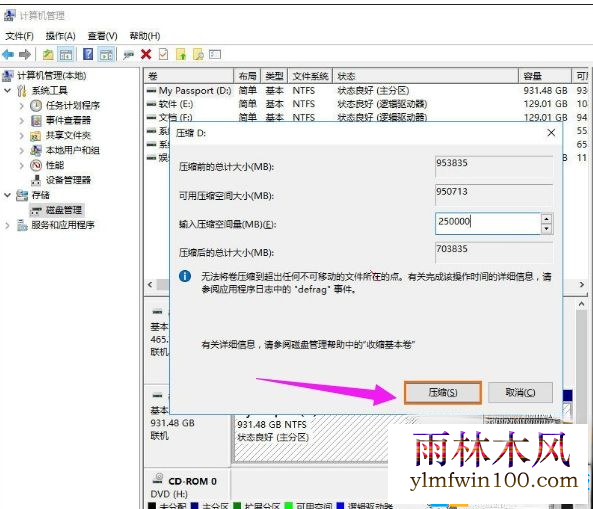The image size is (593, 509).
Task: Collapse the 系统工具 tree node
Action: pyautogui.click(x=8, y=90)
